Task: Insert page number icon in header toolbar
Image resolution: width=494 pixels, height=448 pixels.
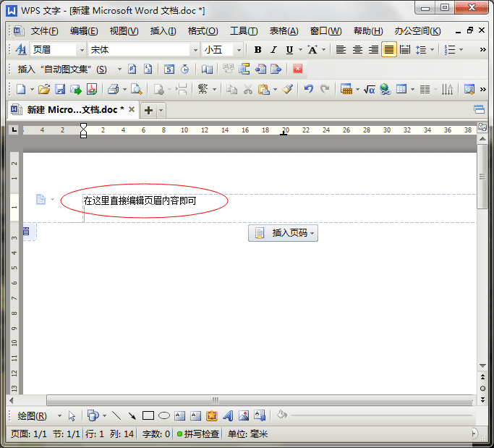Action: coord(132,69)
